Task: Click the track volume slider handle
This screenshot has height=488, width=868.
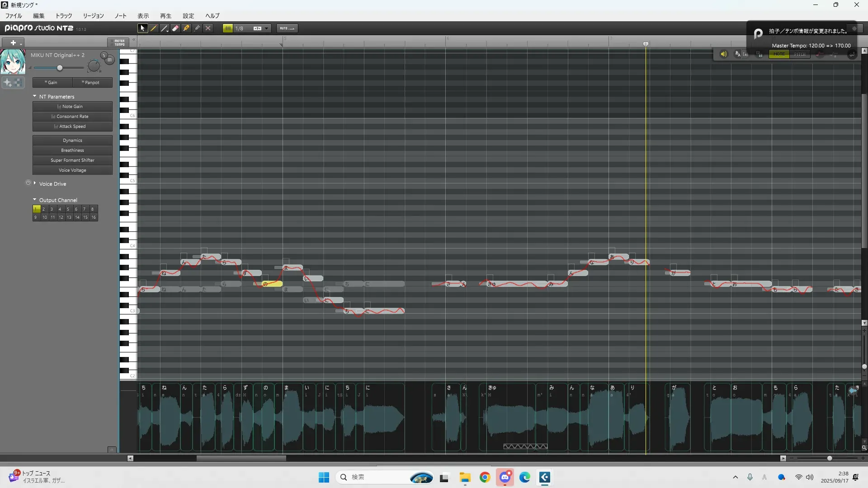Action: [60, 68]
